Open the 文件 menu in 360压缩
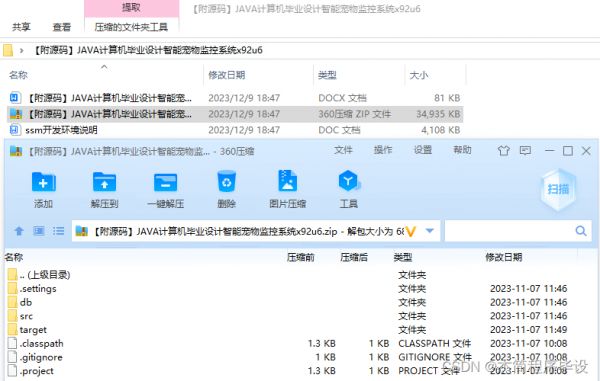 [343, 150]
